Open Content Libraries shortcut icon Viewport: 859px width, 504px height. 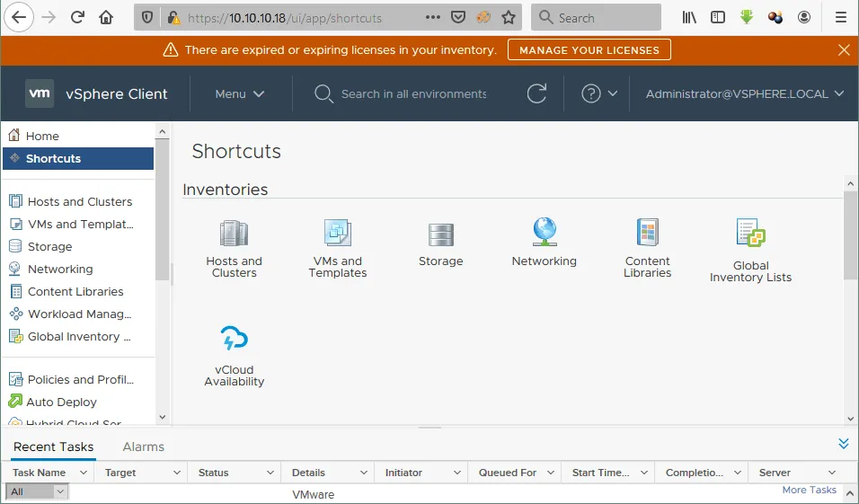click(647, 233)
